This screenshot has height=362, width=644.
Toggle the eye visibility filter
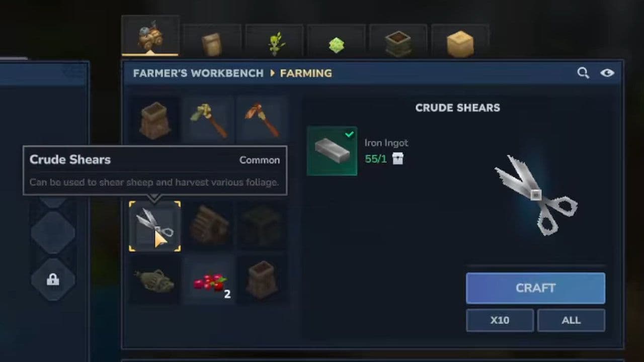point(607,73)
